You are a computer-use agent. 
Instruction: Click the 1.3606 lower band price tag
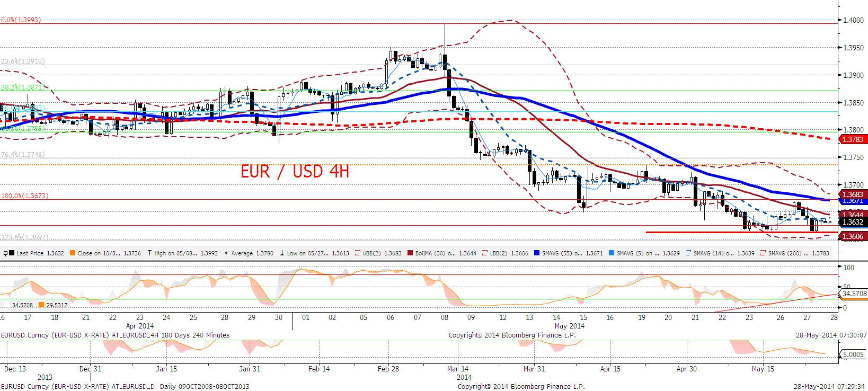pyautogui.click(x=853, y=236)
